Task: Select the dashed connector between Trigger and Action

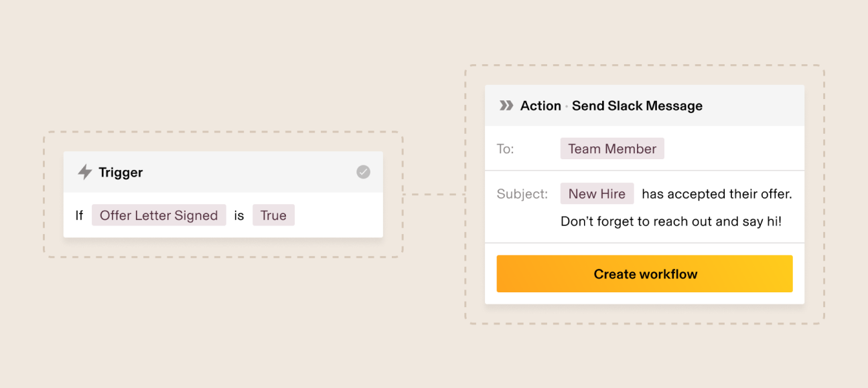Action: coord(434,195)
